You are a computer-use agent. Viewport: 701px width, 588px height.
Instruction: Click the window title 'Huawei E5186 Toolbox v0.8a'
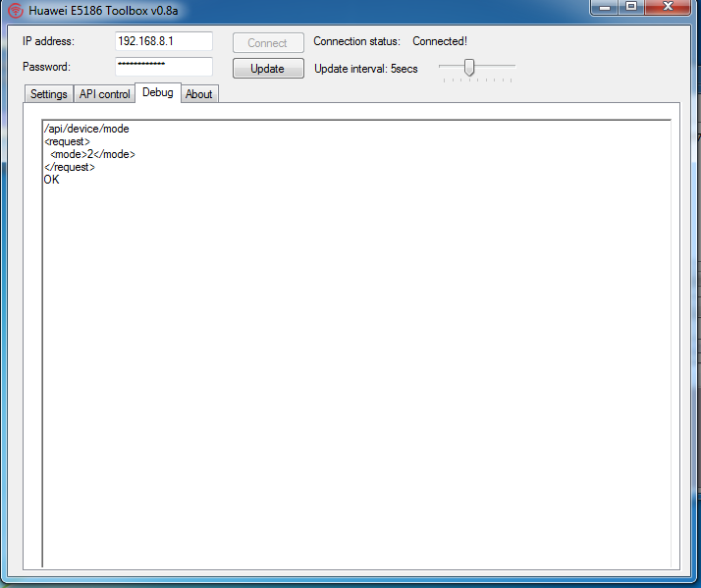coord(103,10)
